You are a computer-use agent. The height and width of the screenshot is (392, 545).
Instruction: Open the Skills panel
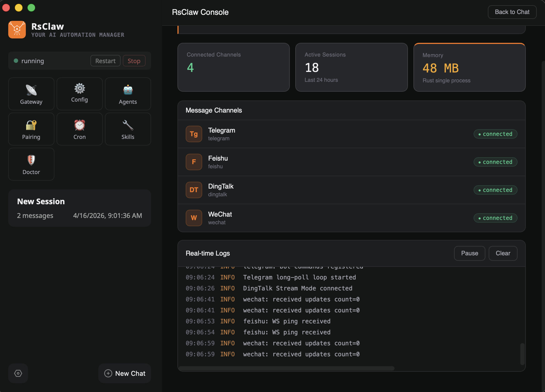click(x=127, y=129)
